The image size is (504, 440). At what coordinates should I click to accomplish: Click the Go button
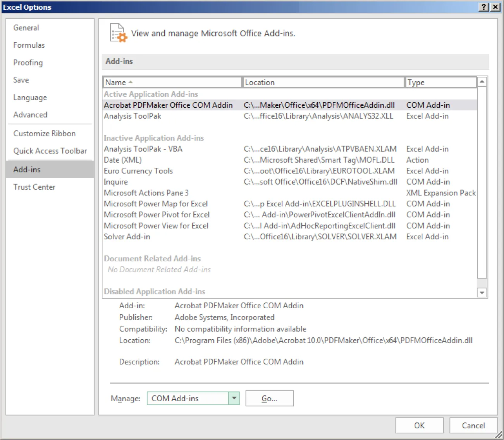269,398
